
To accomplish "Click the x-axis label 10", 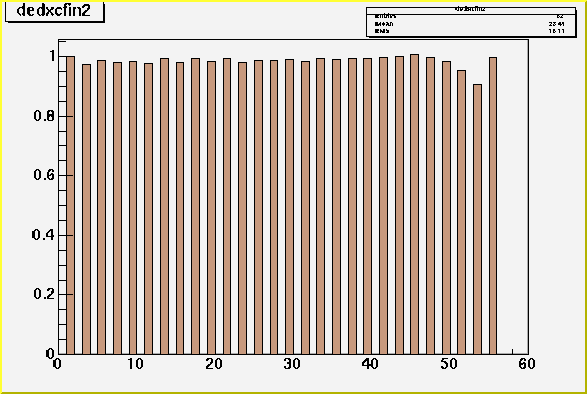I will tap(135, 364).
